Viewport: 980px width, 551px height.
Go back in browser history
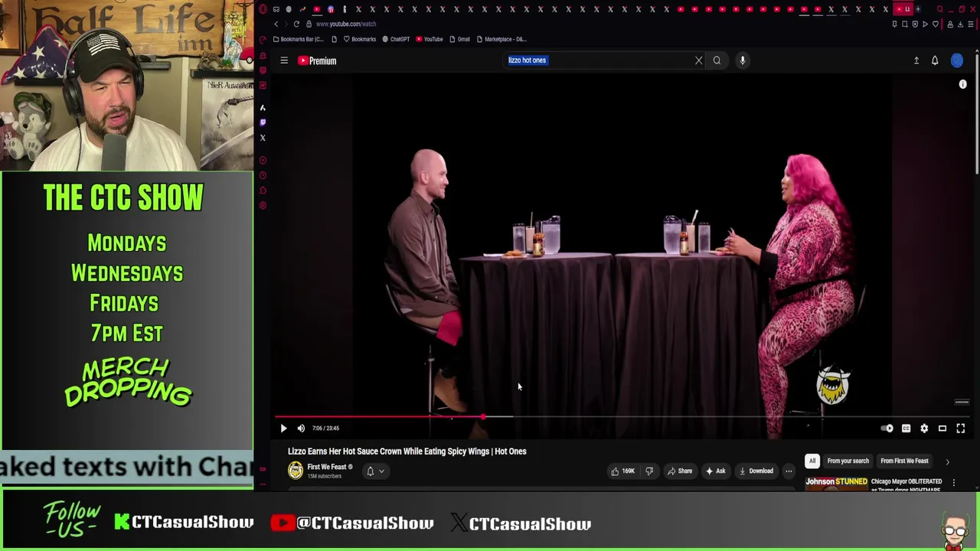point(276,24)
